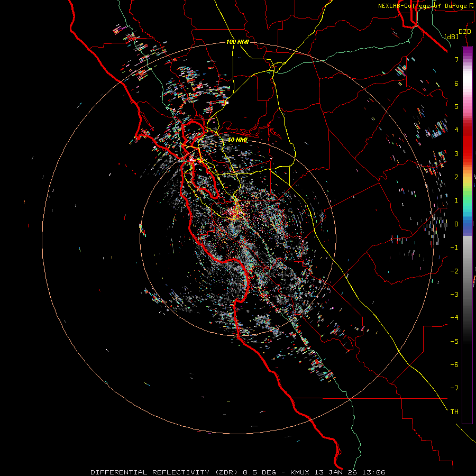This screenshot has height=476, width=476.
Task: Click the KMUX station identifier
Action: point(300,472)
